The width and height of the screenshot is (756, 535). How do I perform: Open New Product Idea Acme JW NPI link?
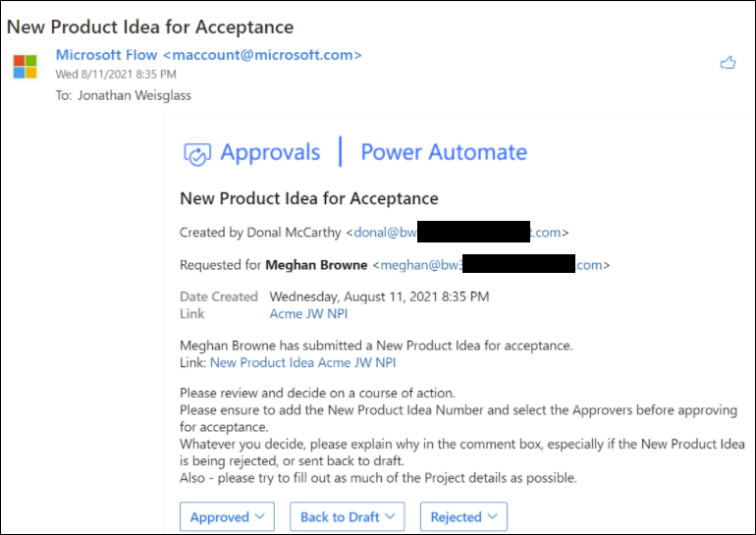(302, 362)
